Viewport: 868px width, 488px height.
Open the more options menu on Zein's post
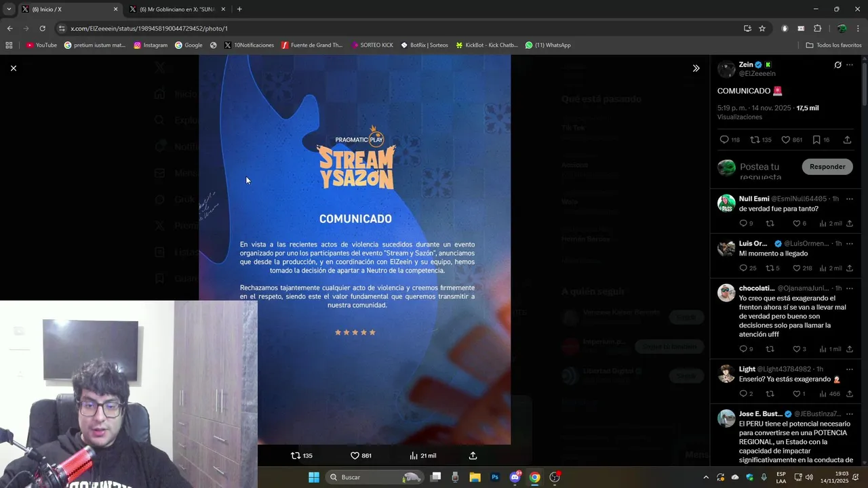850,65
